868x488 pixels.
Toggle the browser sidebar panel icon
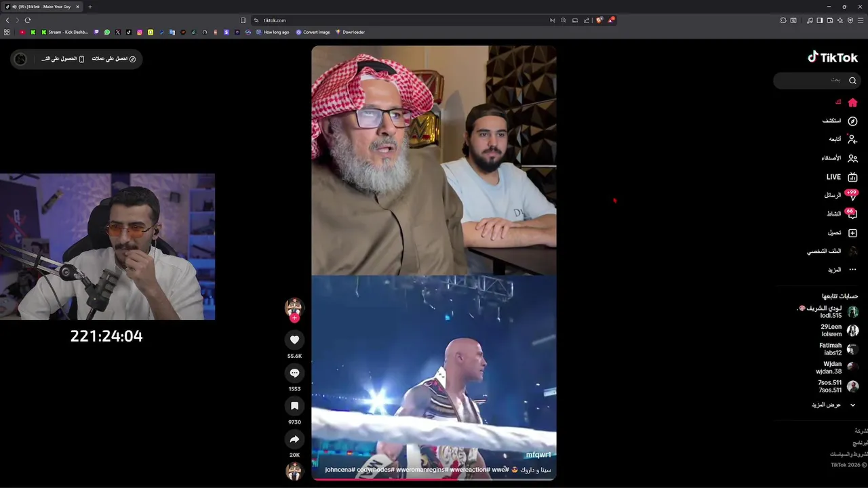[x=820, y=20]
